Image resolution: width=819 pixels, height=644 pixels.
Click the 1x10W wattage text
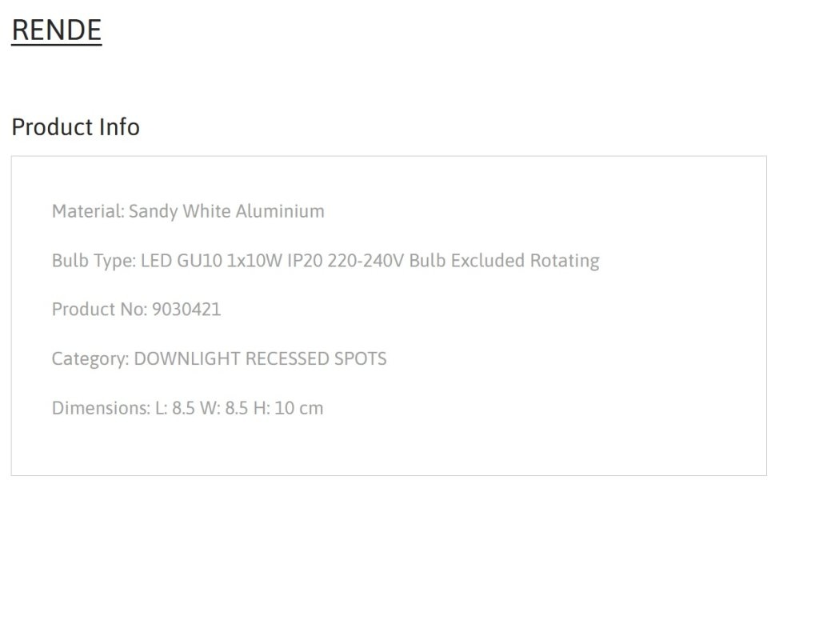[x=254, y=261]
